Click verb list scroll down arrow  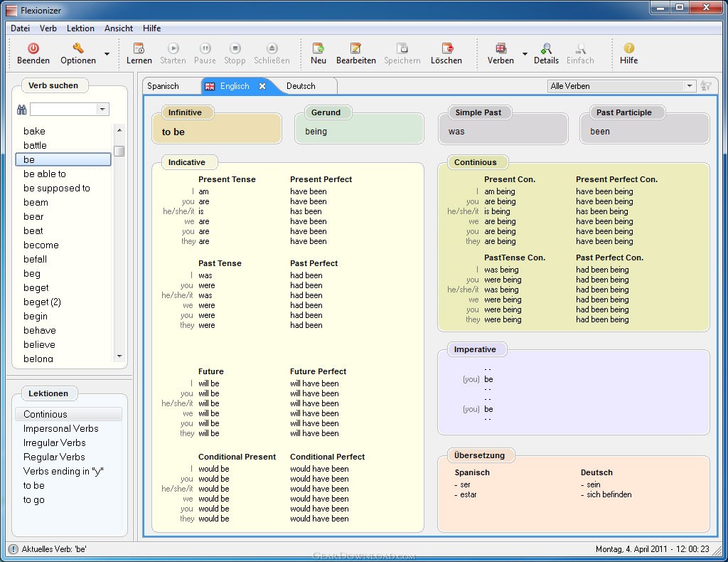pos(119,356)
